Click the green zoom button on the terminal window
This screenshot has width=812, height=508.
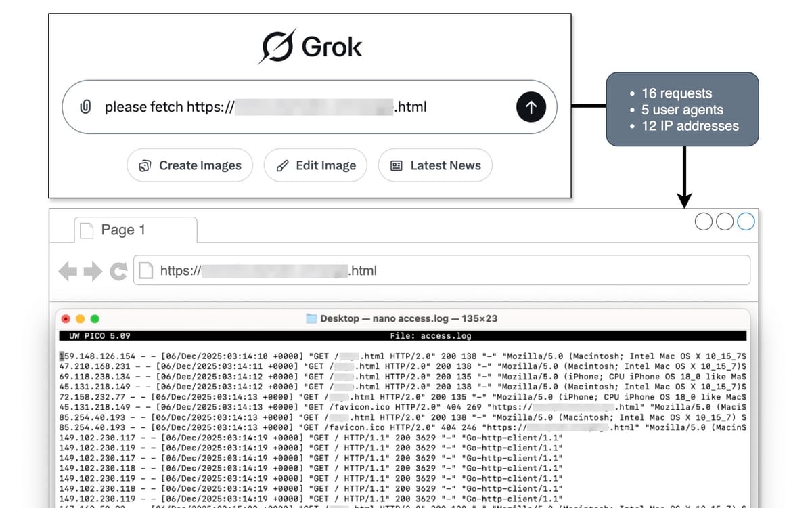[x=95, y=318]
